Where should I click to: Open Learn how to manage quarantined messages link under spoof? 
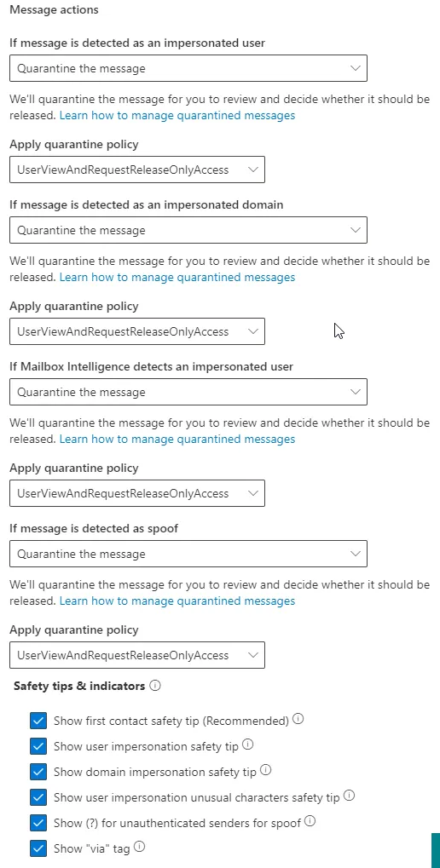[177, 601]
